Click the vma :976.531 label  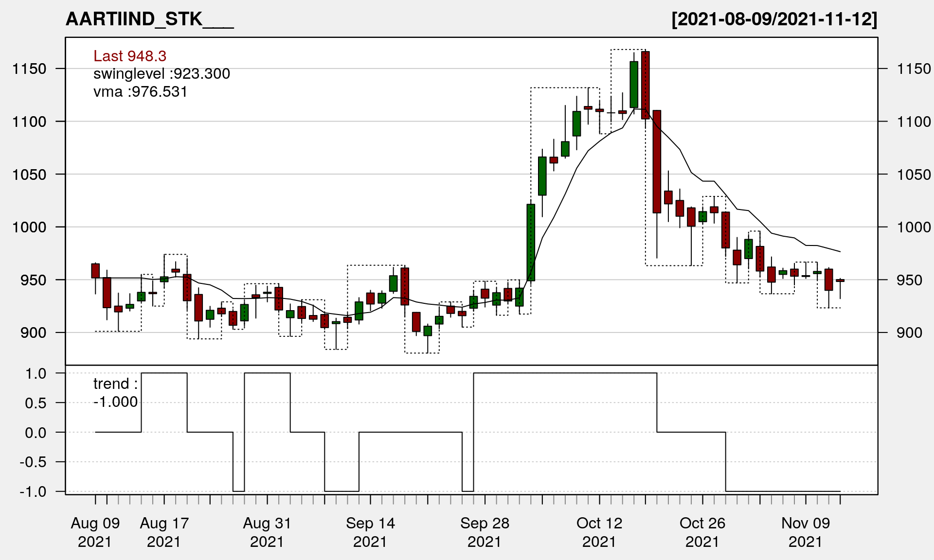(140, 92)
